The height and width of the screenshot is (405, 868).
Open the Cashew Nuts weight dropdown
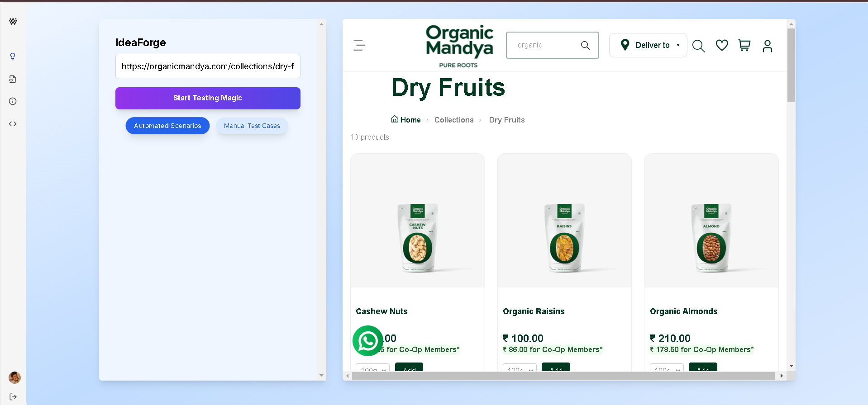pyautogui.click(x=372, y=367)
